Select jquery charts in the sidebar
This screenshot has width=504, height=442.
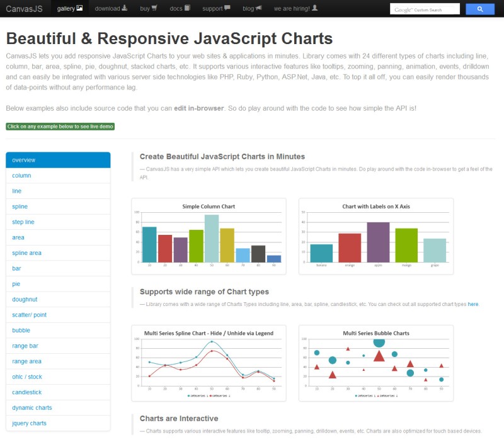tap(58, 423)
